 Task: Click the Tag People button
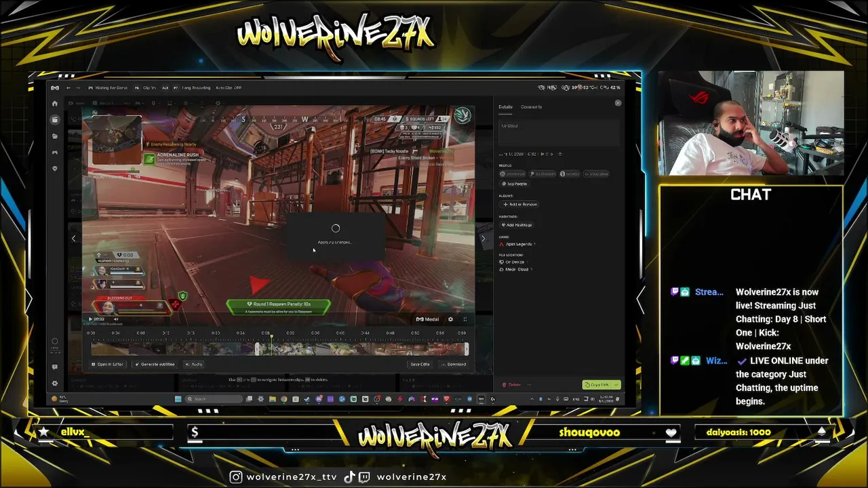[515, 184]
